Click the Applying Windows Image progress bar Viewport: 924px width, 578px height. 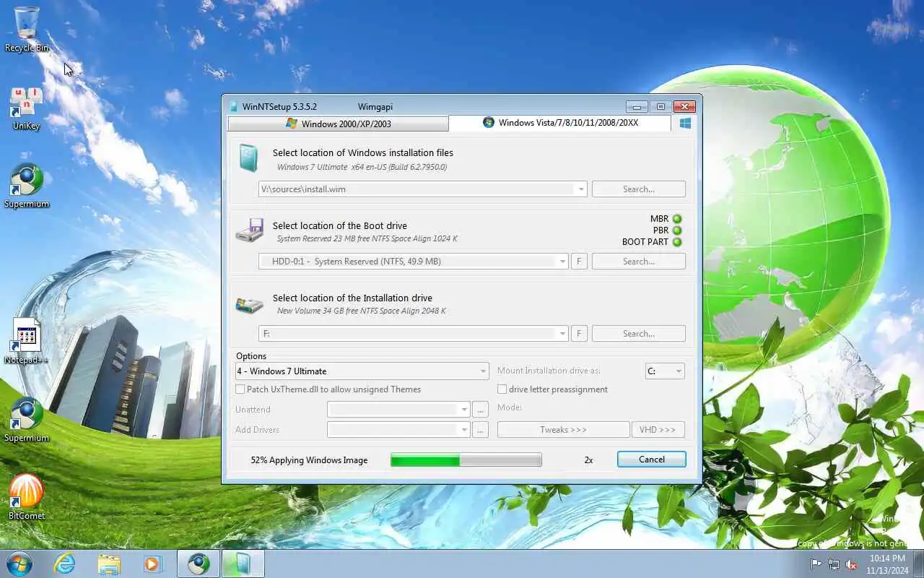point(466,460)
